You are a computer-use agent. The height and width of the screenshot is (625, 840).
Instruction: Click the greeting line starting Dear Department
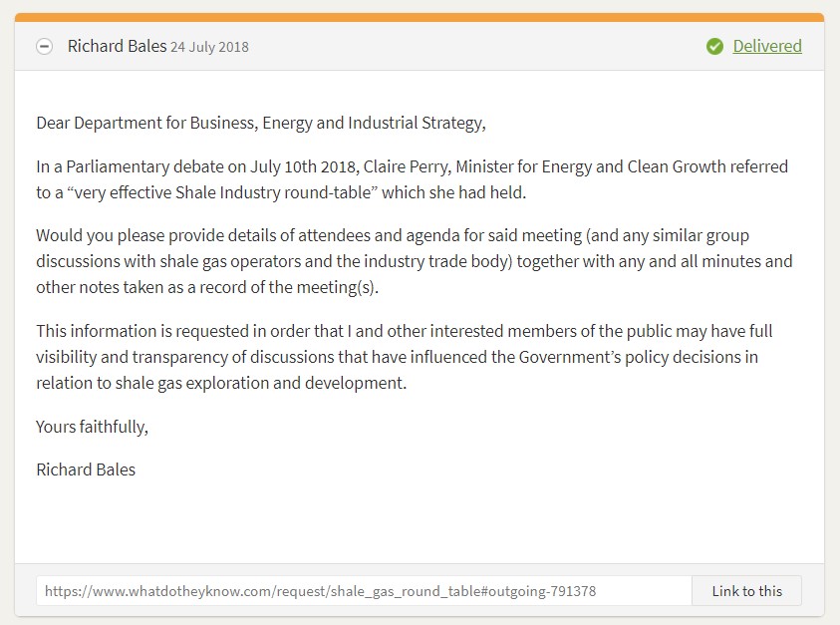click(261, 124)
